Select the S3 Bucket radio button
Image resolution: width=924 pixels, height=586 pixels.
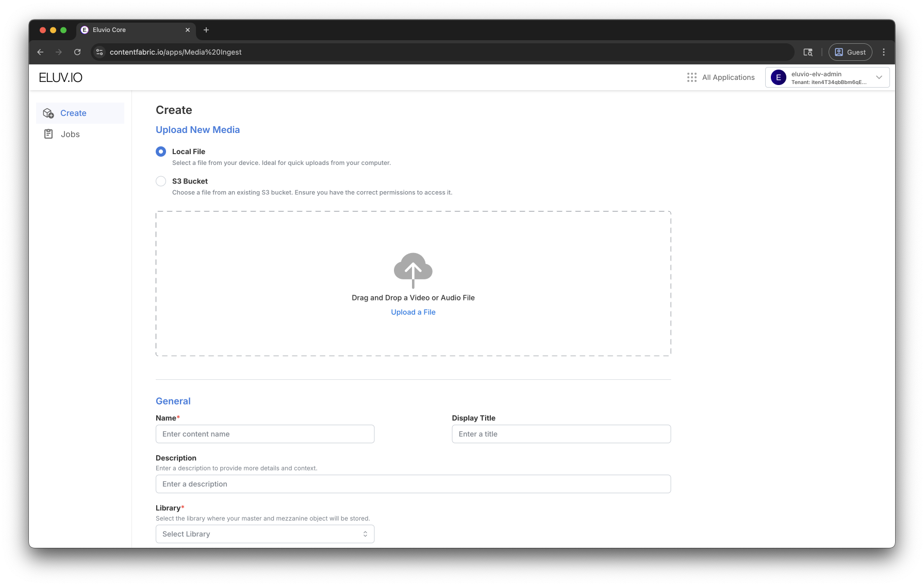pos(161,181)
